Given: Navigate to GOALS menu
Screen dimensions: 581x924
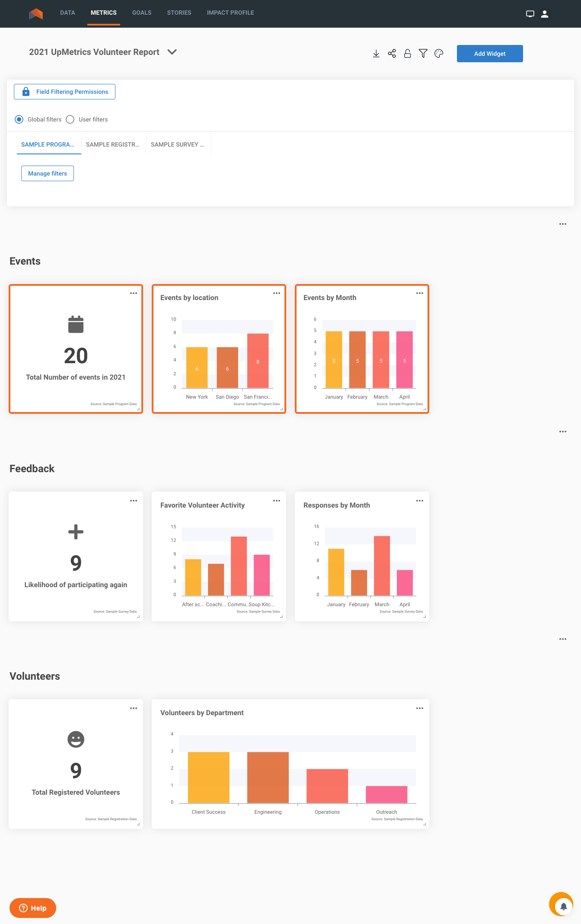Looking at the screenshot, I should 142,13.
